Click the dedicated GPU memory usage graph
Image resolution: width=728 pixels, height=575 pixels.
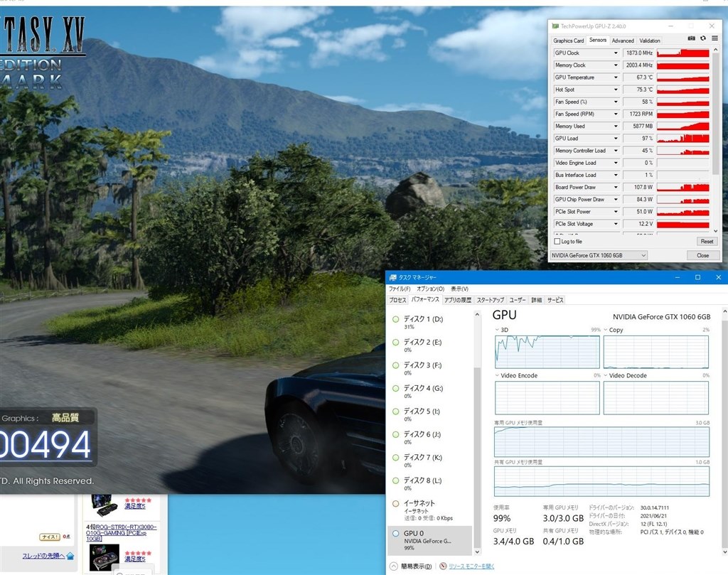click(601, 442)
